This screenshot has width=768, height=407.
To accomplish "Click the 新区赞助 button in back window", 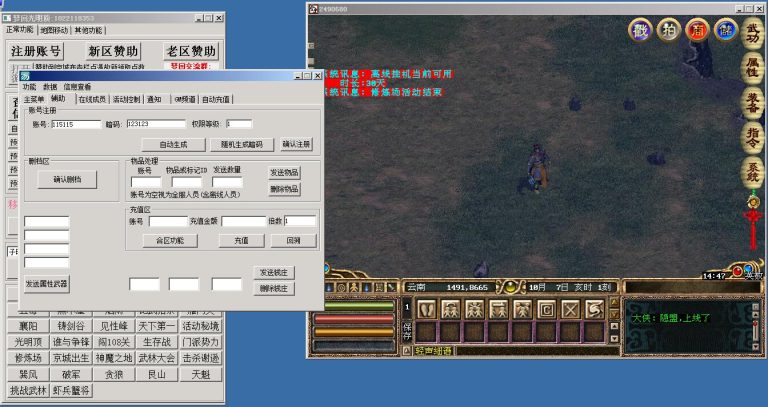I will pos(113,51).
